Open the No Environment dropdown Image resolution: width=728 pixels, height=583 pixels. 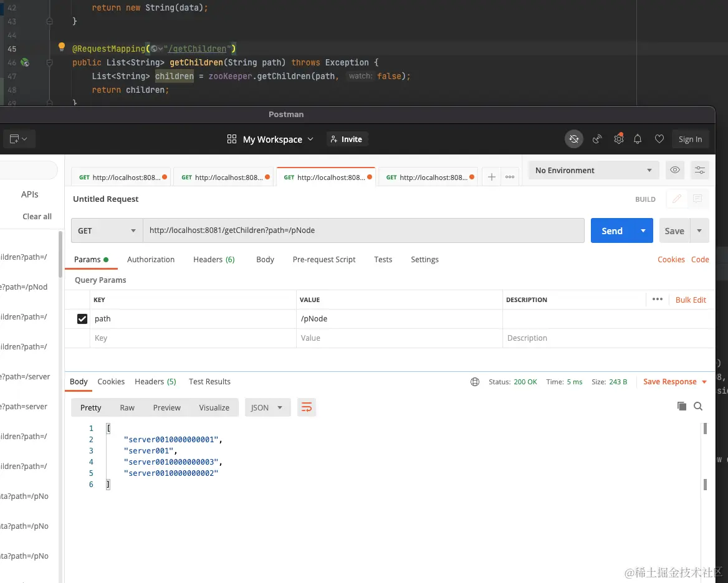click(x=594, y=170)
